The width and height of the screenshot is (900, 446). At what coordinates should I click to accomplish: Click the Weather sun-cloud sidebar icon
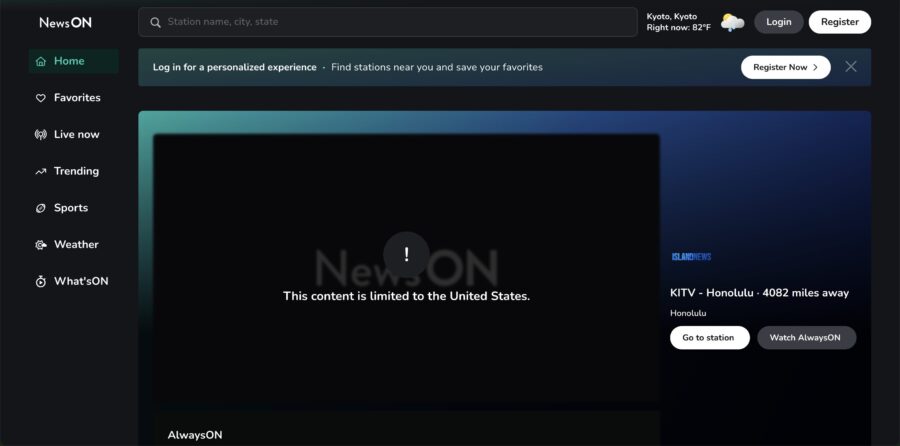[x=41, y=245]
